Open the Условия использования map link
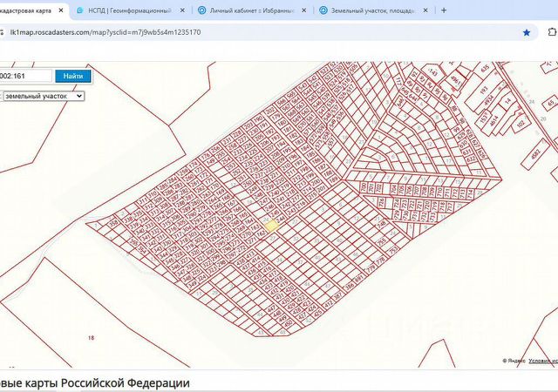 (x=544, y=360)
